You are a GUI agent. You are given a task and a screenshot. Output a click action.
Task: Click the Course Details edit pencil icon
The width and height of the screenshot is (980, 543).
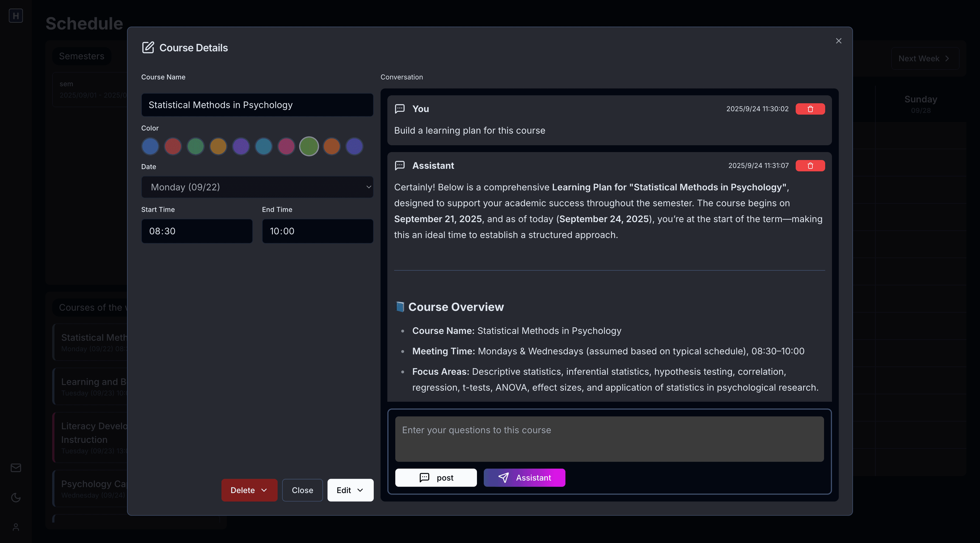pyautogui.click(x=148, y=48)
